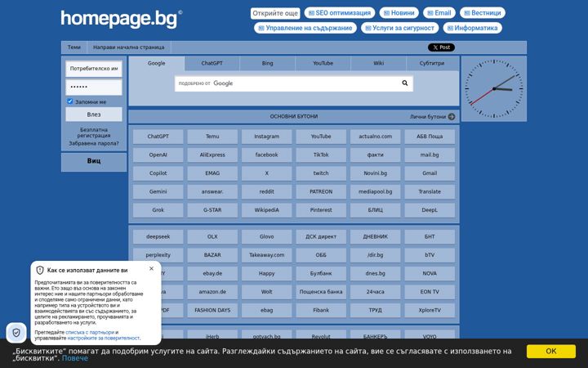The image size is (588, 368).
Task: Click the Лични бутони arrow icon
Action: click(x=452, y=117)
